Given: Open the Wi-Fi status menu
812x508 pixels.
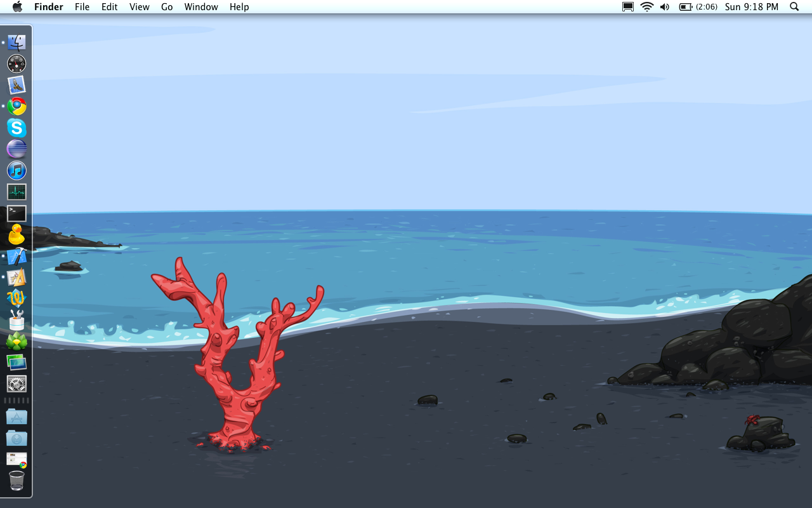Looking at the screenshot, I should (x=647, y=7).
